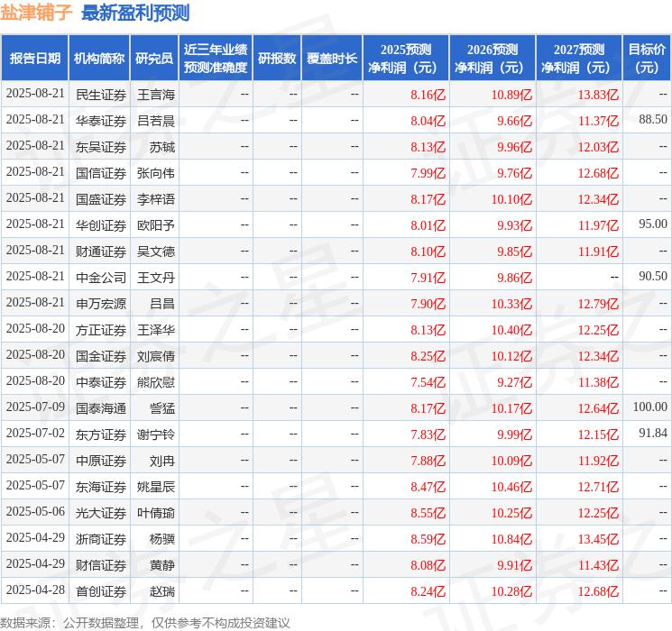Click the 2025-04-28 report date

tap(35, 590)
